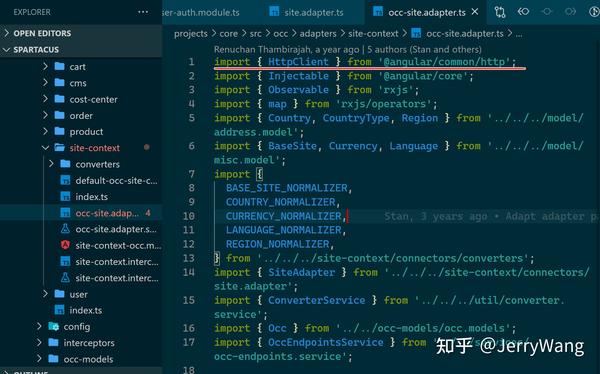Click BASE_SITE_NORMALIZER on line 8
The image size is (600, 374).
pyautogui.click(x=287, y=188)
